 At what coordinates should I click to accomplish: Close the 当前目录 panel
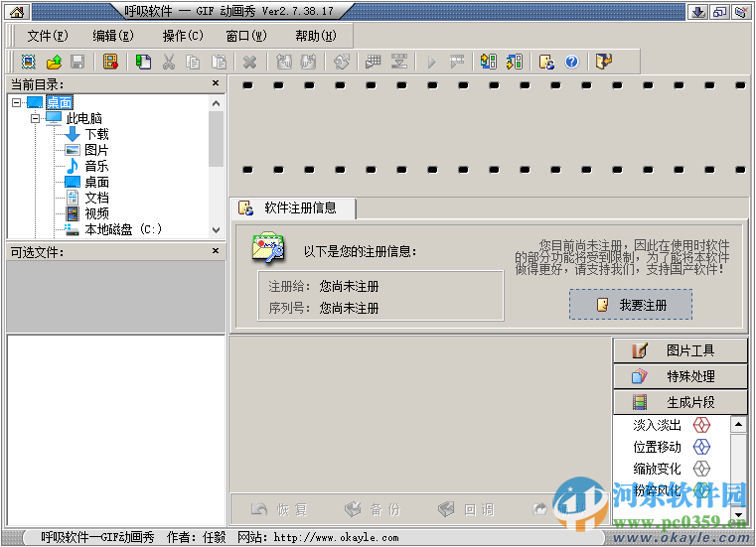[216, 82]
